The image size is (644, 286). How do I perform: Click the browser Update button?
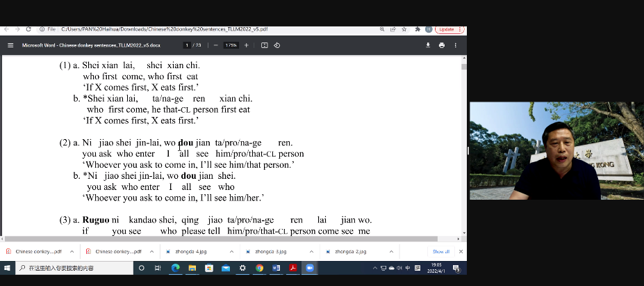click(x=445, y=29)
